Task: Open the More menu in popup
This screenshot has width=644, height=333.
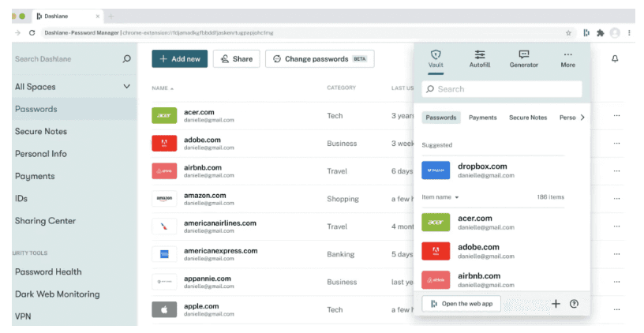Action: tap(568, 59)
